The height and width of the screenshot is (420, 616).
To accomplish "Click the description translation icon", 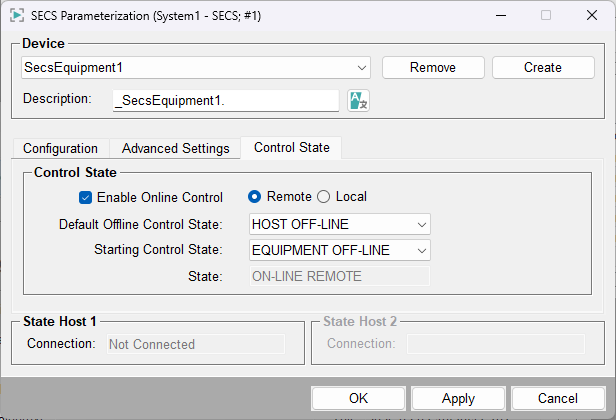I will point(358,100).
